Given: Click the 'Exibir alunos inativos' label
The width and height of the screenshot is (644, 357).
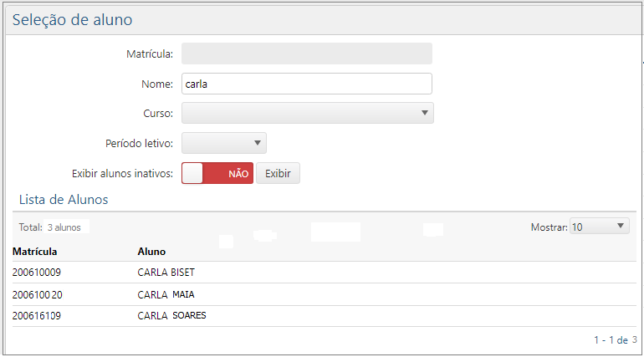Looking at the screenshot, I should 122,173.
